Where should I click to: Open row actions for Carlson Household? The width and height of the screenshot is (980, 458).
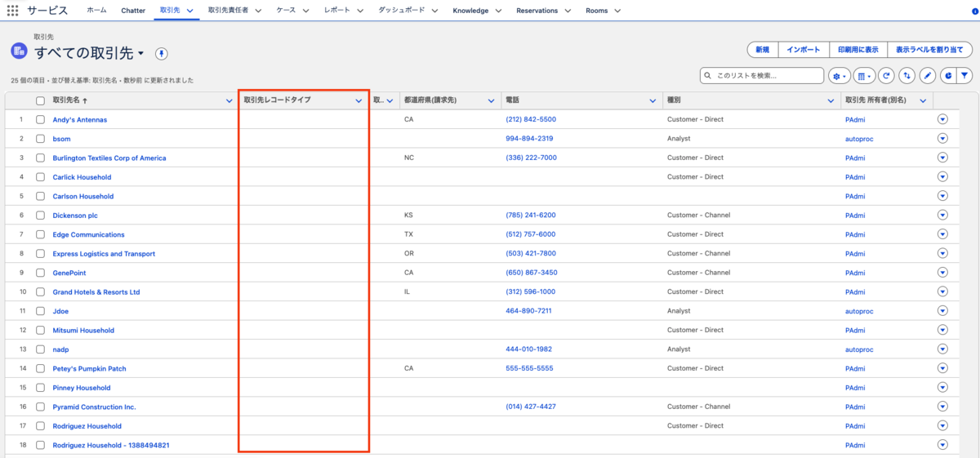coord(942,196)
